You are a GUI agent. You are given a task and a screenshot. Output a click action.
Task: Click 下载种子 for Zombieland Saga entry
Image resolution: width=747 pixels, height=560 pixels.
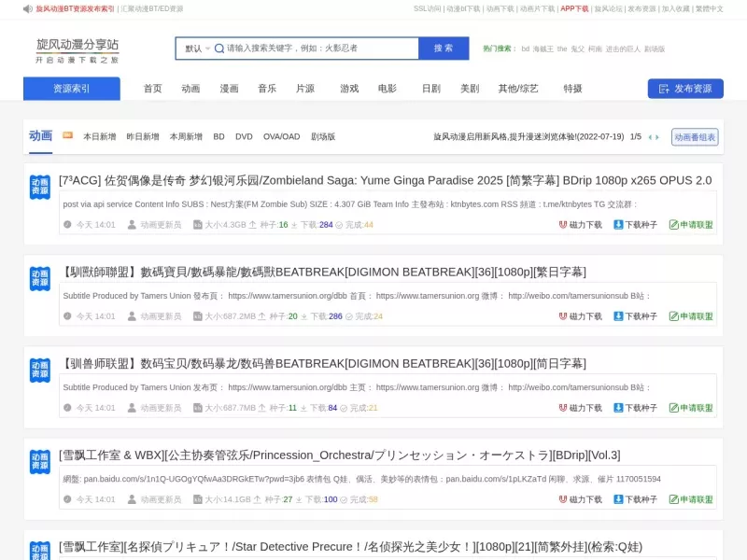(636, 225)
